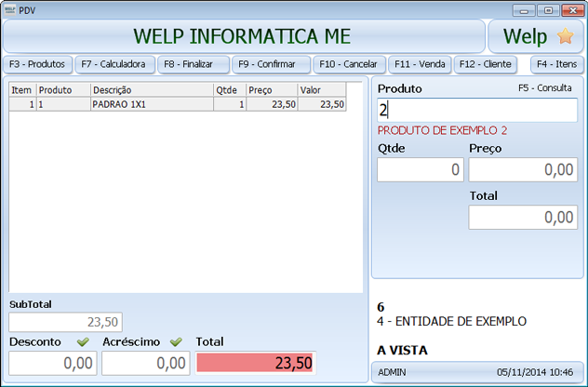588x387 pixels.
Task: Click the date 05/11/2014 10:46 in status bar
Action: (x=535, y=372)
